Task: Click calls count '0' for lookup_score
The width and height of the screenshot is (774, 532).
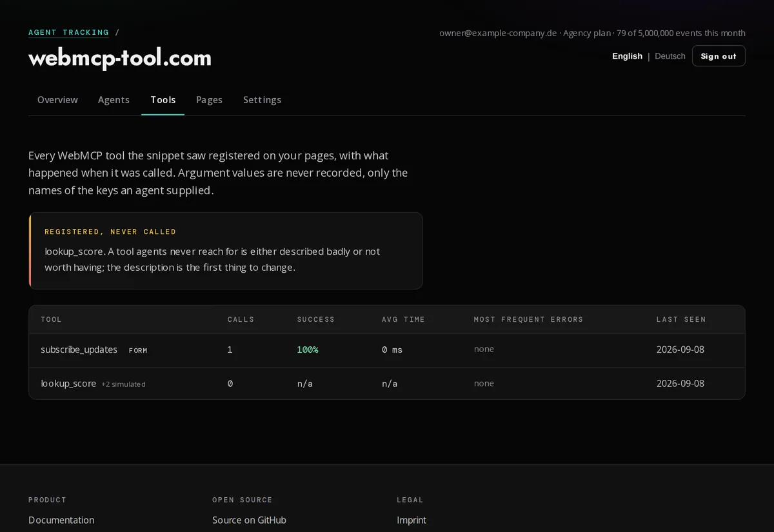Action: (230, 383)
